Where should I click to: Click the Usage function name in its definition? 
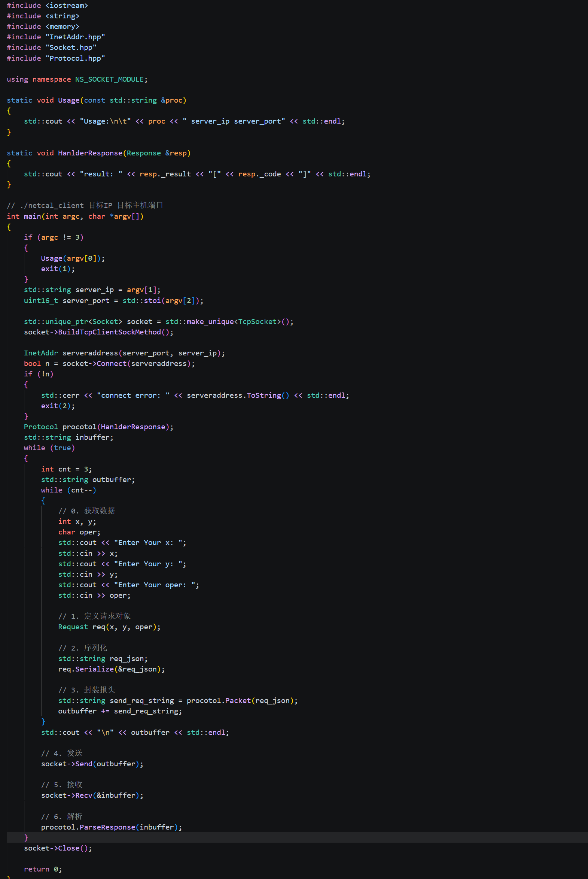pyautogui.click(x=68, y=100)
